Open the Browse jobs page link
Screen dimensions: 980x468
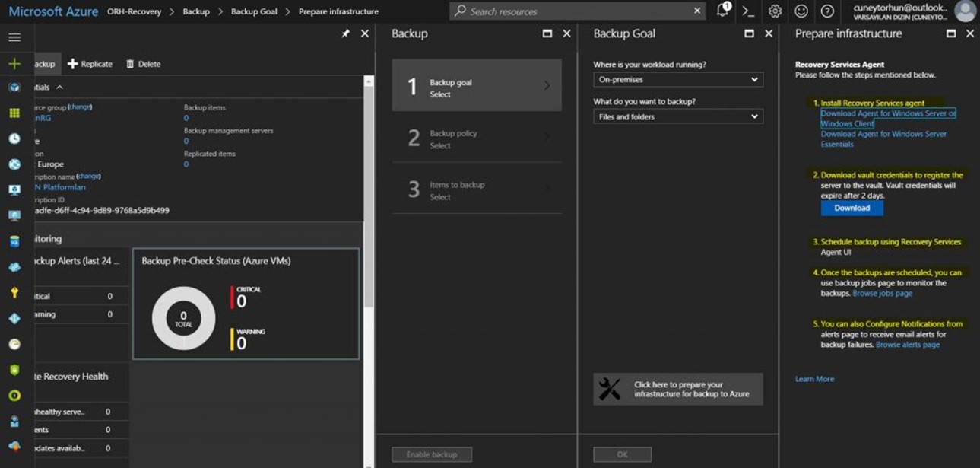click(x=882, y=293)
